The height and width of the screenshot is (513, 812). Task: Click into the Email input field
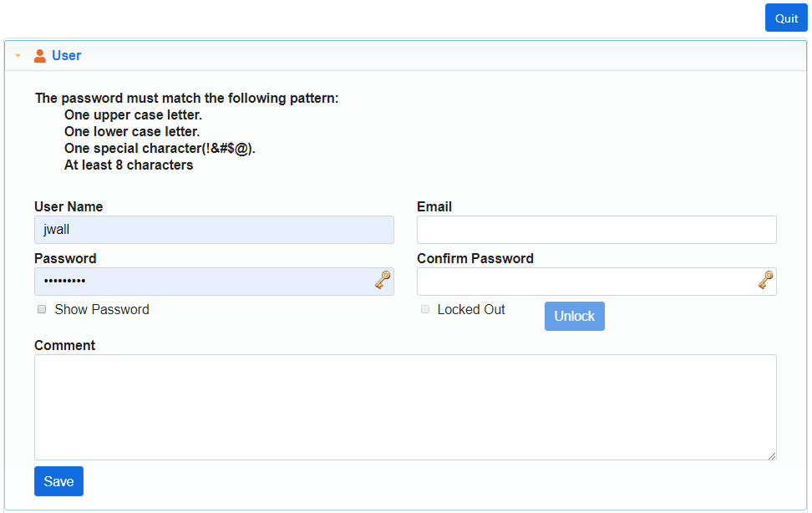pos(596,230)
